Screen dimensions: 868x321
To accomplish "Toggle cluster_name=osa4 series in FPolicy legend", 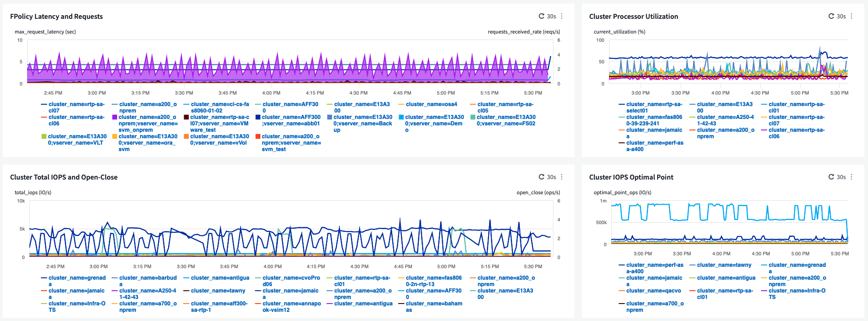I will [x=431, y=104].
